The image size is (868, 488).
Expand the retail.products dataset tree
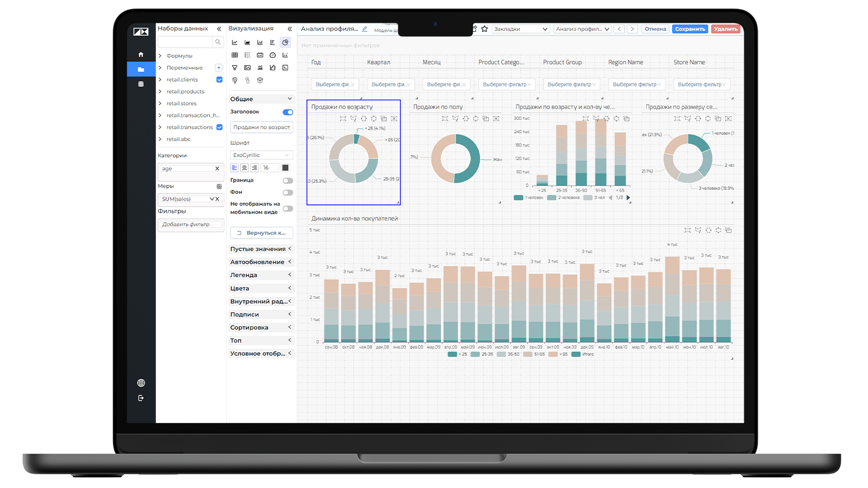point(160,92)
